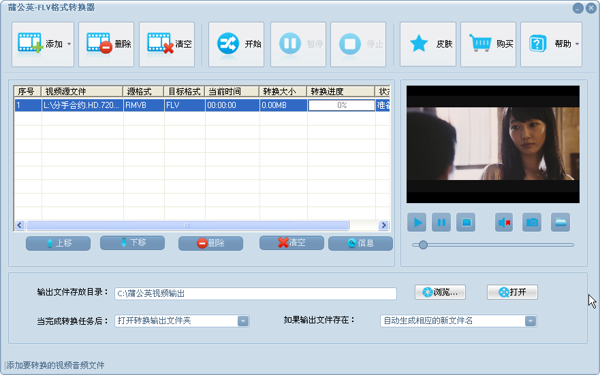600x375 pixels.
Task: Click the 0.00MB size cell
Action: tap(283, 105)
